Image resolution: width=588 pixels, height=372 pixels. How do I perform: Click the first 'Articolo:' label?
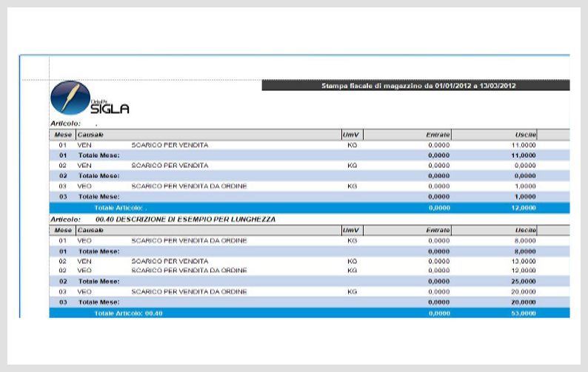point(66,124)
